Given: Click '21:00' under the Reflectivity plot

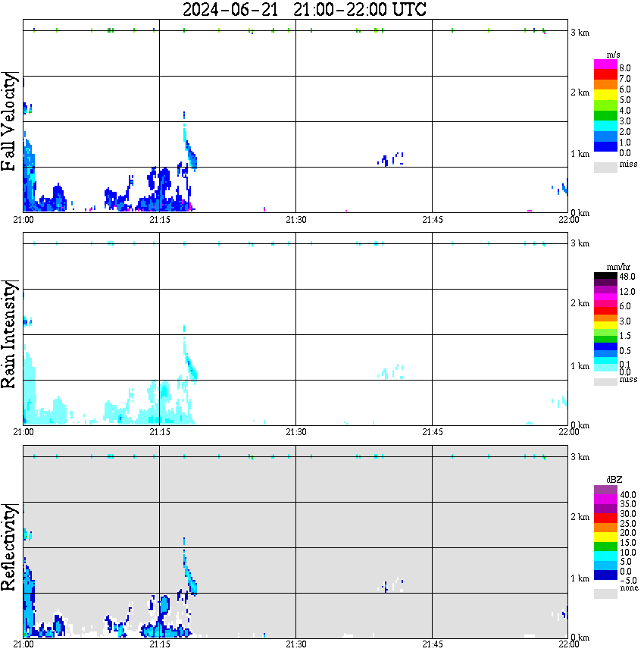Looking at the screenshot, I should point(23,644).
